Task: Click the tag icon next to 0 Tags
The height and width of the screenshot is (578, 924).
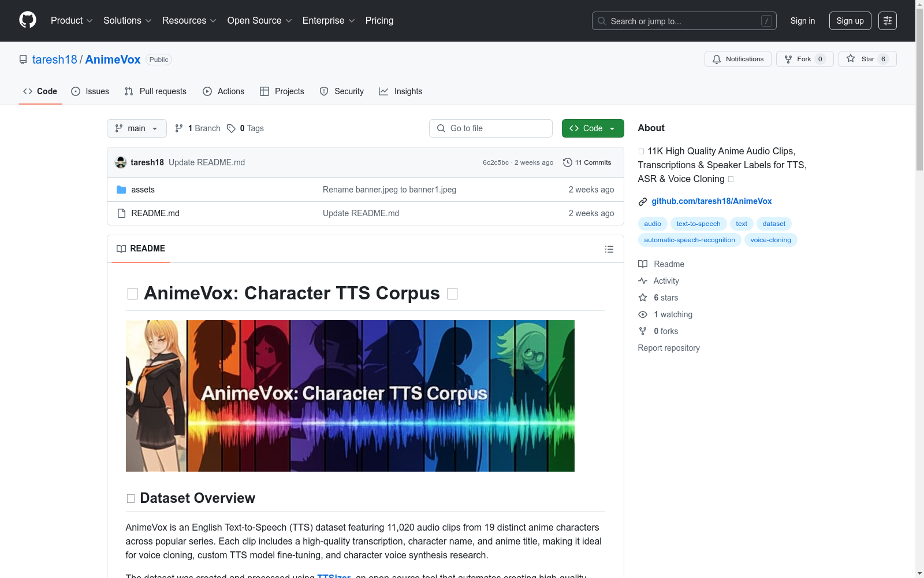Action: point(231,128)
